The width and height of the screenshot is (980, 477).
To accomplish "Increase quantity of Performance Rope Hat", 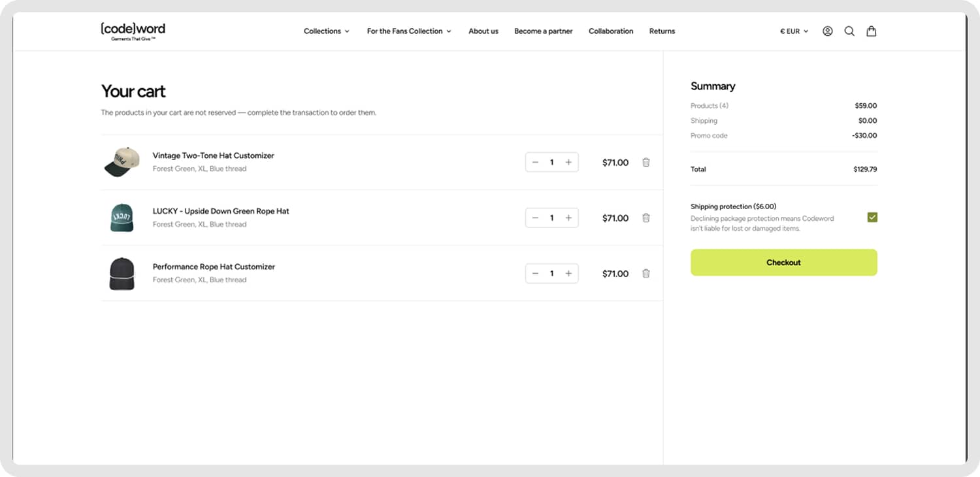I will click(568, 274).
